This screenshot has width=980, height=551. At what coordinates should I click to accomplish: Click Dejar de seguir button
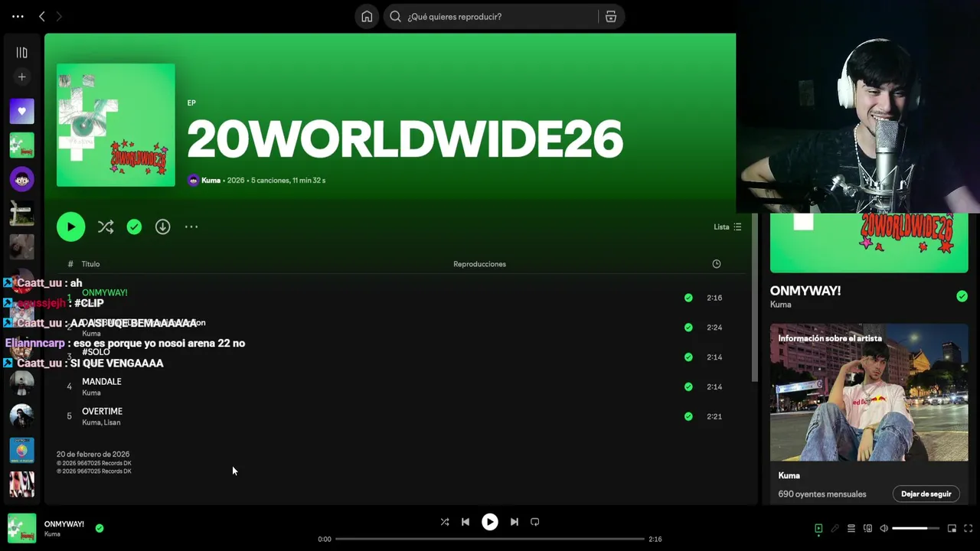(x=926, y=494)
